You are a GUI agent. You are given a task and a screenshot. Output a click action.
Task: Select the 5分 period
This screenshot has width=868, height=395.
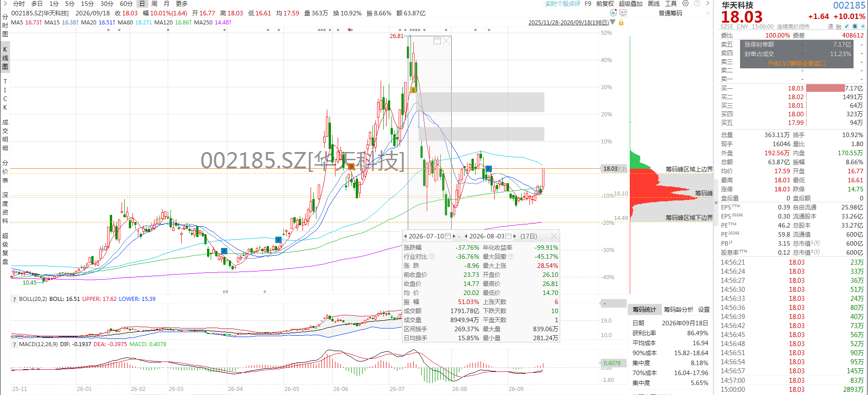pos(70,4)
